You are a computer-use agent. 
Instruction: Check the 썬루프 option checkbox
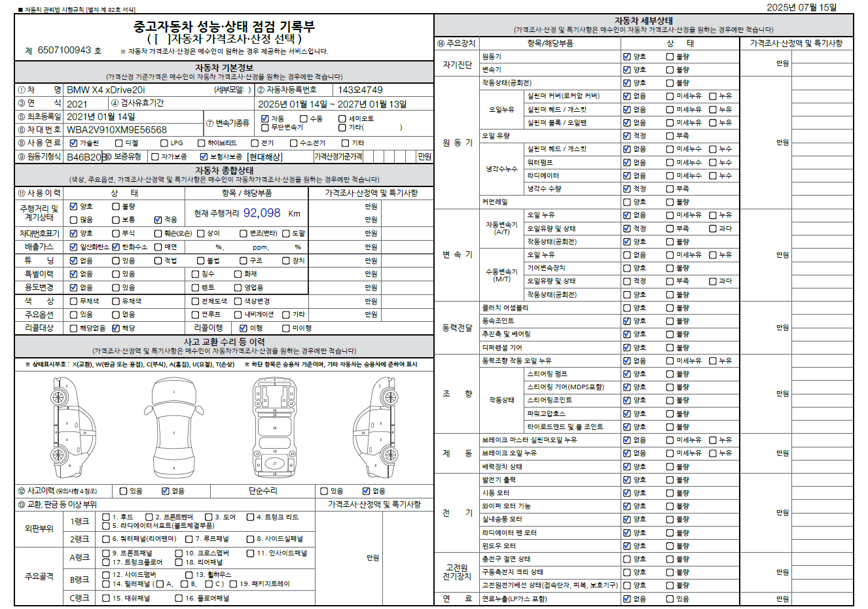click(x=195, y=315)
